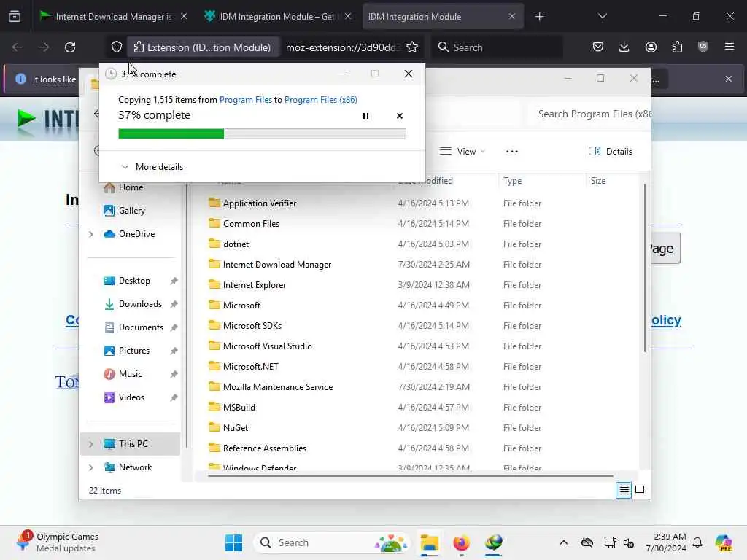The image size is (747, 560).
Task: Select the dotnet folder
Action: point(236,244)
